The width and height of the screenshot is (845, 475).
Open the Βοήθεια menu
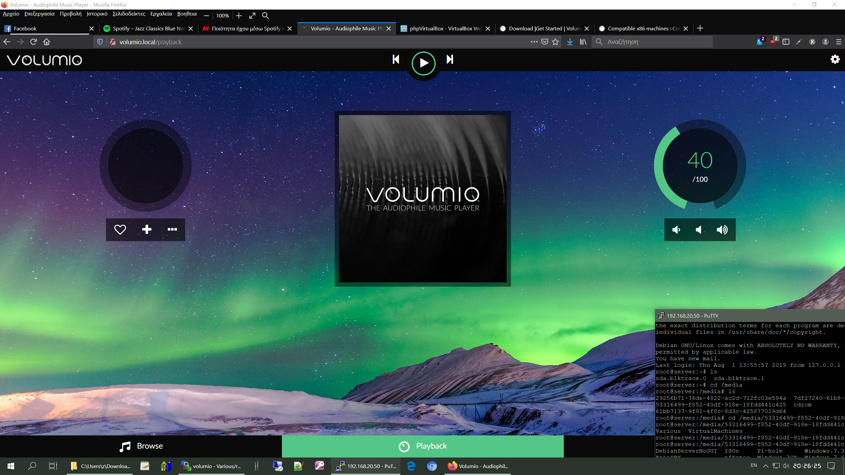(187, 14)
